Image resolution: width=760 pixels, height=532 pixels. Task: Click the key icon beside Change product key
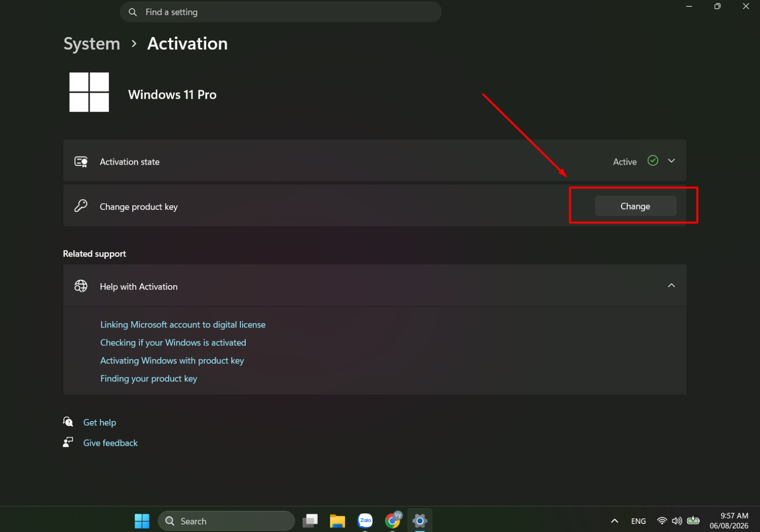(81, 206)
